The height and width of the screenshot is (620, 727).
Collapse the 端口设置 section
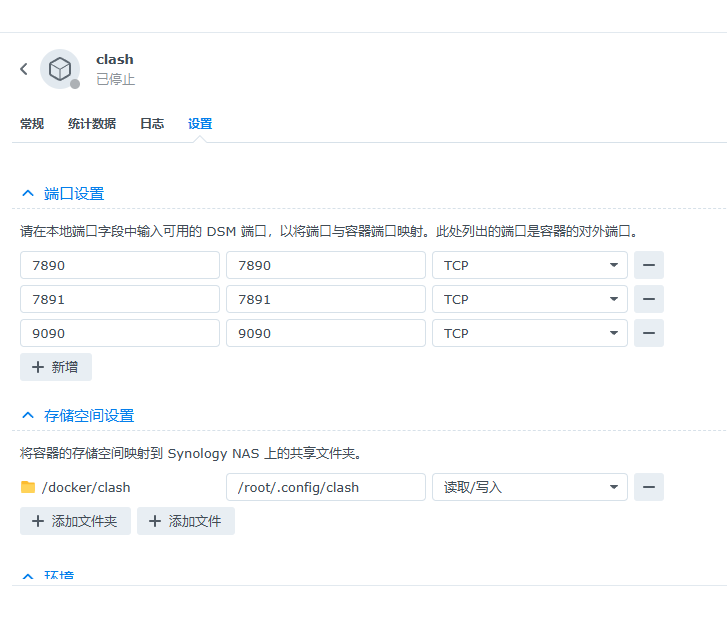tap(28, 194)
